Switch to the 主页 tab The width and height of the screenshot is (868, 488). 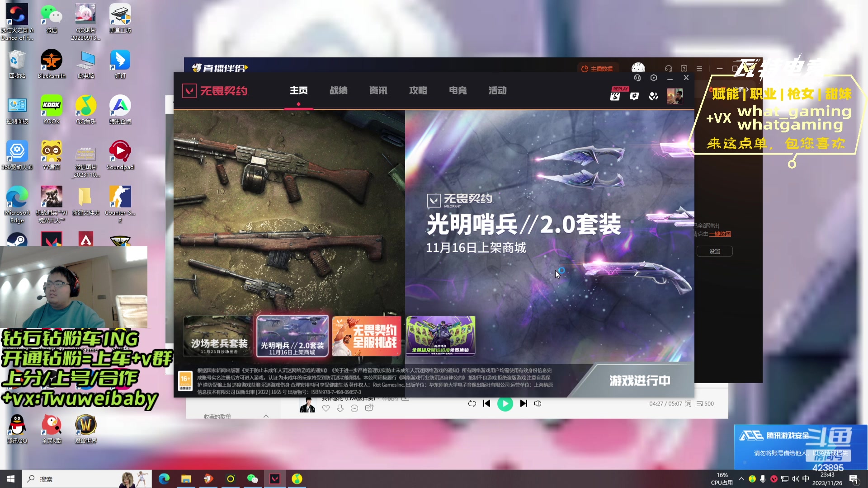pyautogui.click(x=298, y=90)
